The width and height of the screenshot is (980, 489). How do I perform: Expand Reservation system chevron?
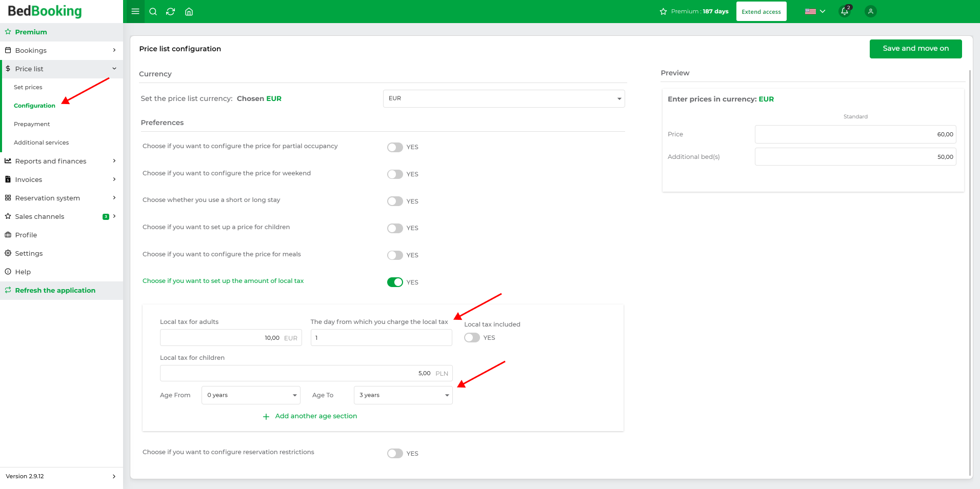114,198
